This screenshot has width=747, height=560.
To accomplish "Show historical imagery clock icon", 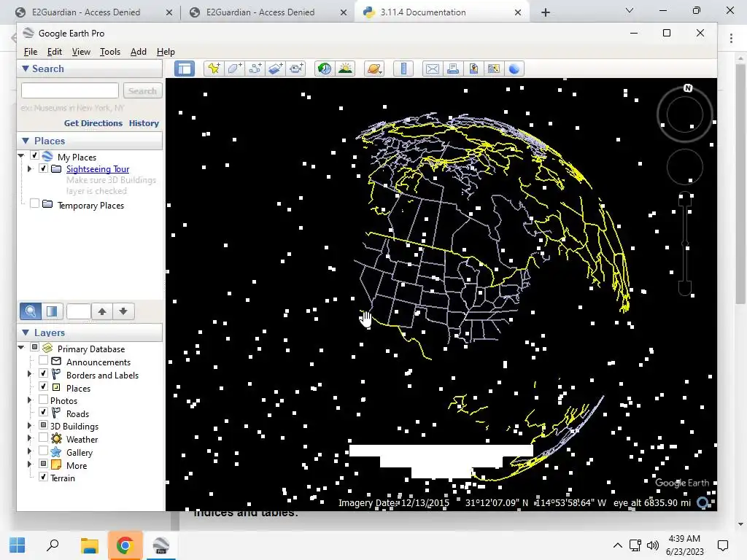I will pos(325,69).
